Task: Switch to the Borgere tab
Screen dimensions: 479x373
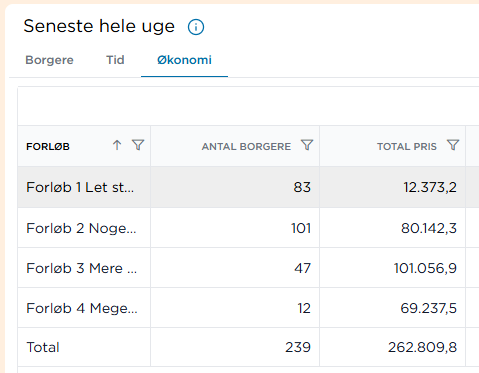Action: tap(49, 60)
